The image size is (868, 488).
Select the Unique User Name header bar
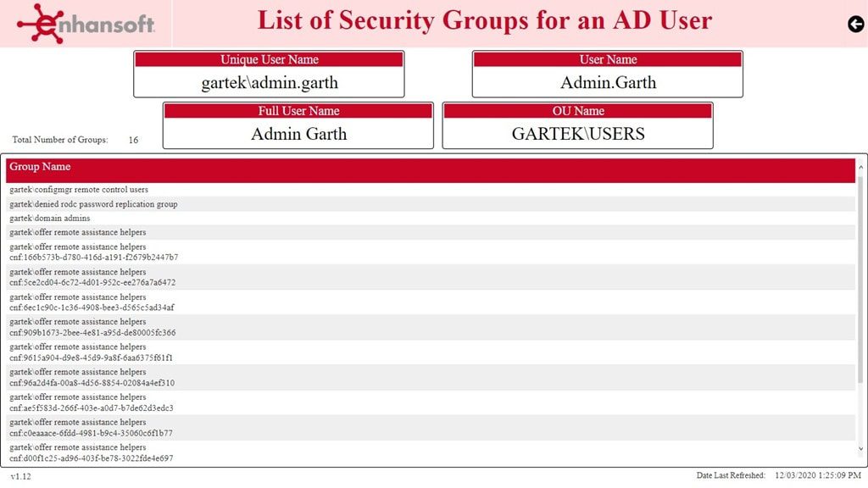[x=268, y=59]
